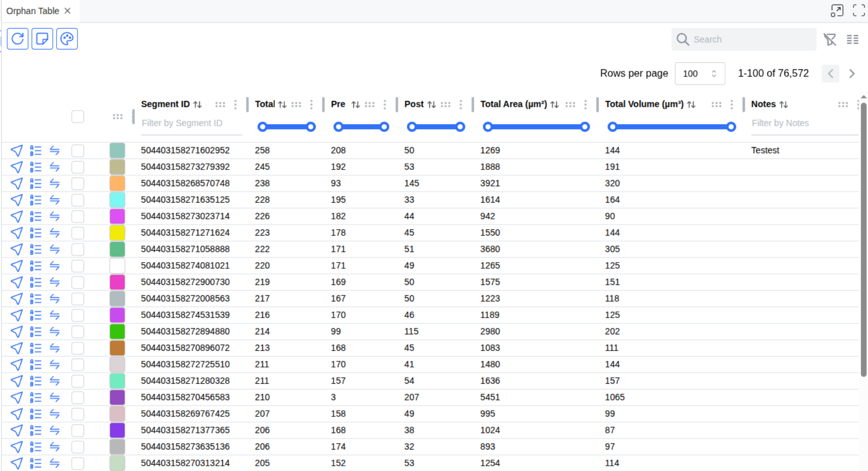Screen dimensions: 868x471
Task: Focus the Filter by Segment ID field
Action: pos(191,123)
